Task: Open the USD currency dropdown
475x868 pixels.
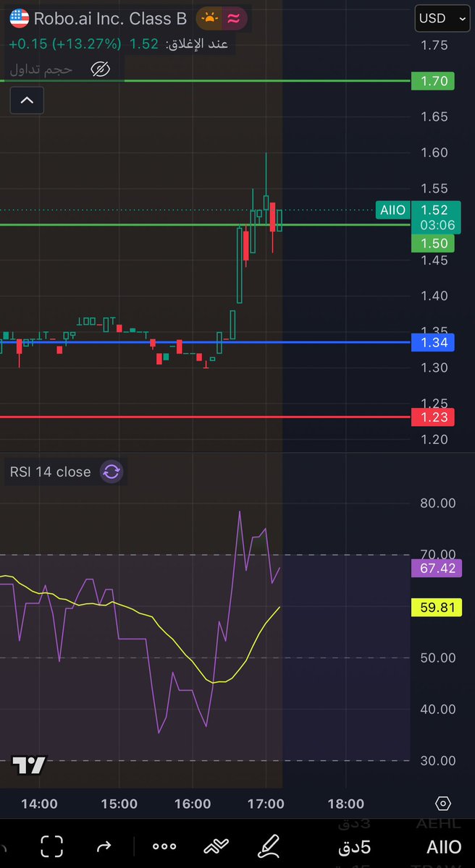Action: 442,20
